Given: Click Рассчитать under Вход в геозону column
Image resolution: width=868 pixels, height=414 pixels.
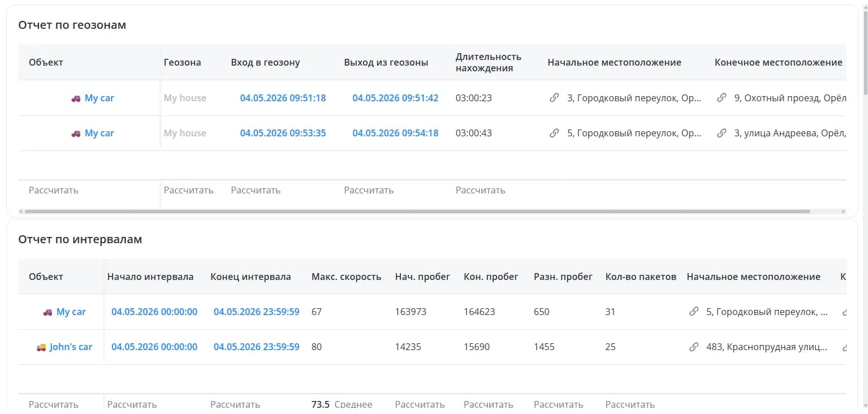Looking at the screenshot, I should click(256, 190).
